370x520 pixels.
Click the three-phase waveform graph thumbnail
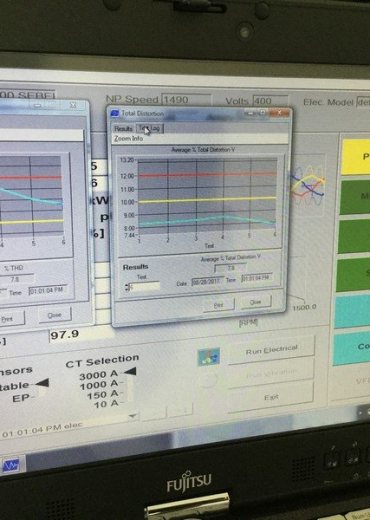[x=307, y=185]
